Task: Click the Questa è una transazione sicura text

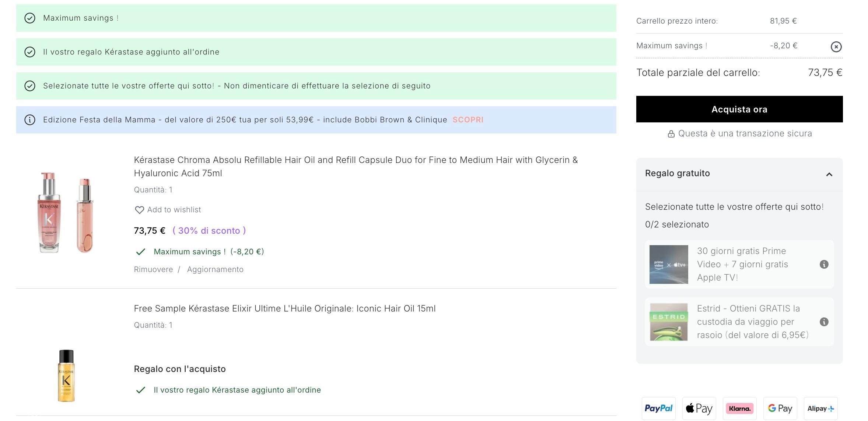Action: coord(745,133)
